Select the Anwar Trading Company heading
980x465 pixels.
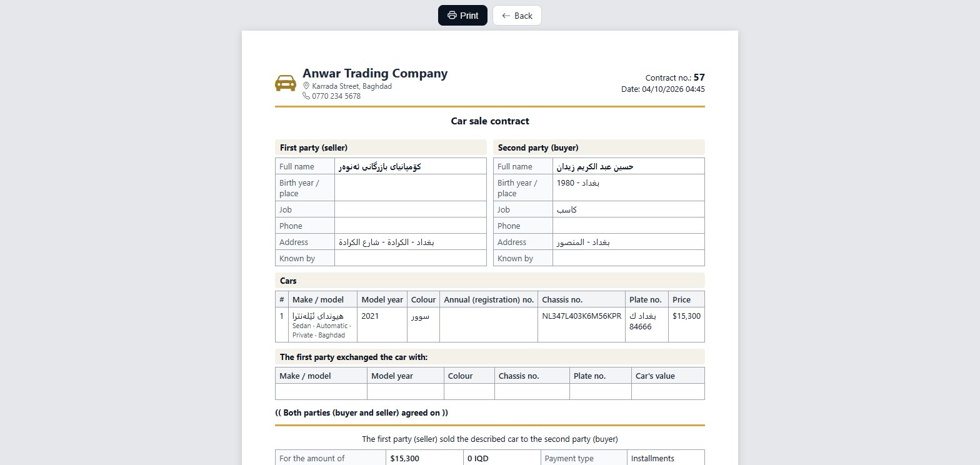(x=375, y=73)
